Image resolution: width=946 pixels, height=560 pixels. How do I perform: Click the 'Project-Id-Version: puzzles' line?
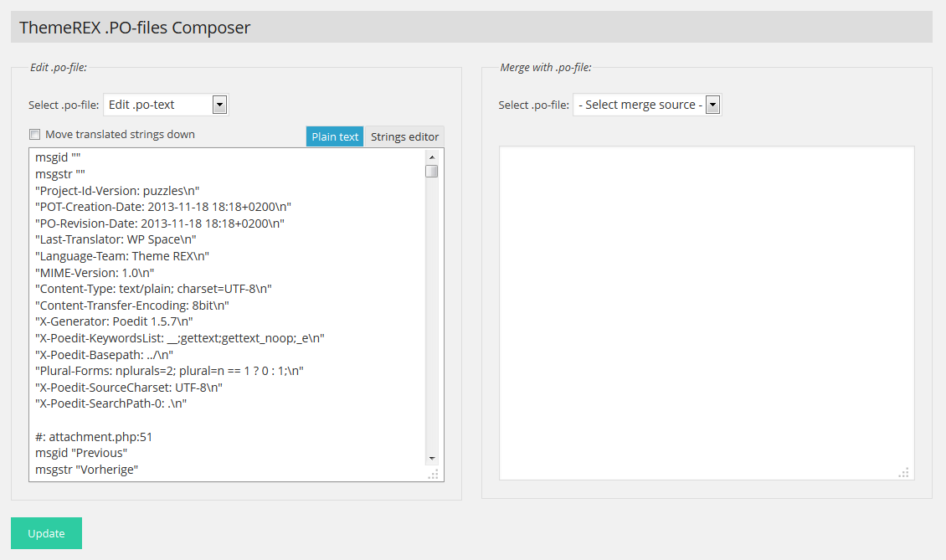point(117,190)
